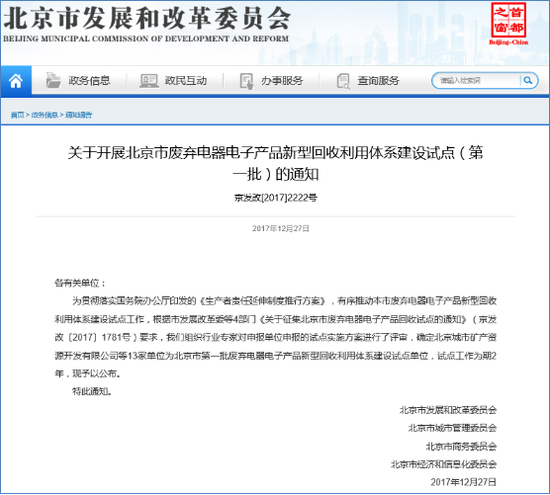
Task: Click the document search icon beside 查询服务
Action: click(x=343, y=81)
